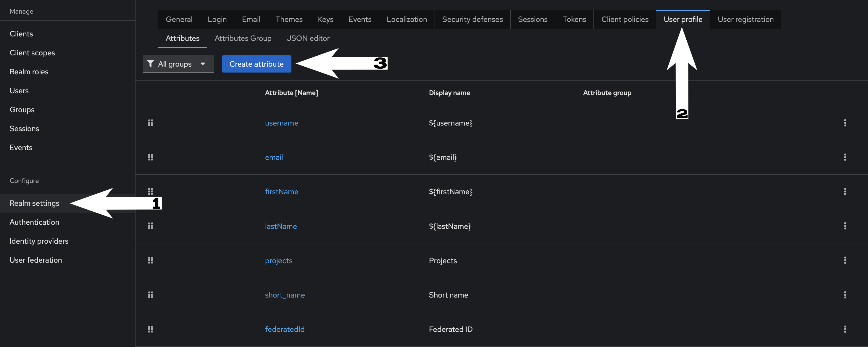The image size is (868, 347).
Task: Open the email attribute link
Action: click(x=274, y=157)
